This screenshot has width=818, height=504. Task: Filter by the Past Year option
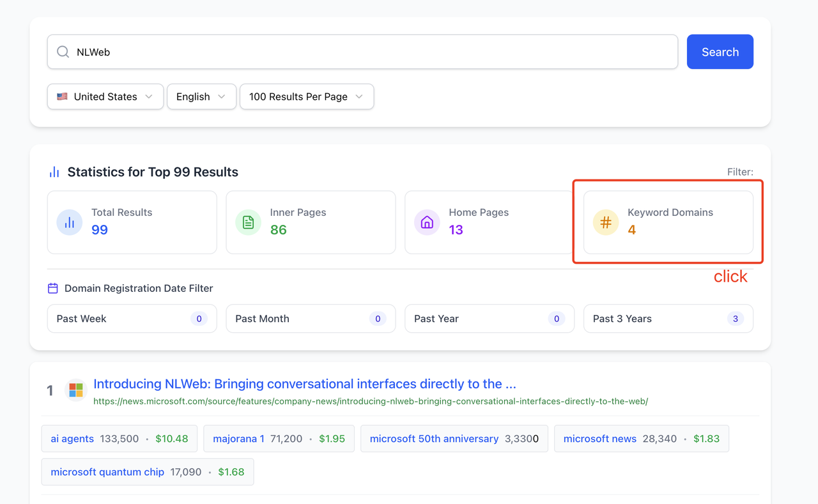(489, 319)
